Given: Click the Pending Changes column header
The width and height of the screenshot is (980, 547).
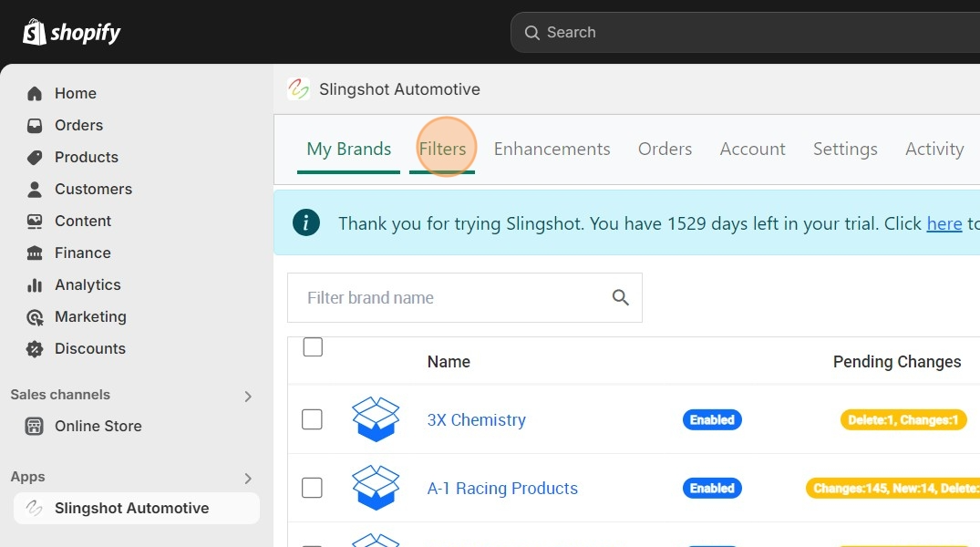Looking at the screenshot, I should (897, 362).
